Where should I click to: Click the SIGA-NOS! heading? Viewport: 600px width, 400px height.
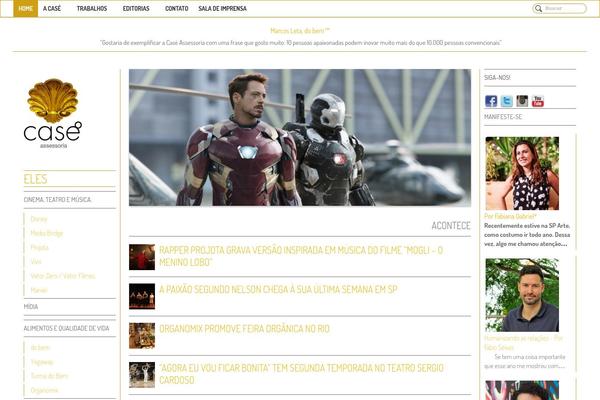(497, 78)
